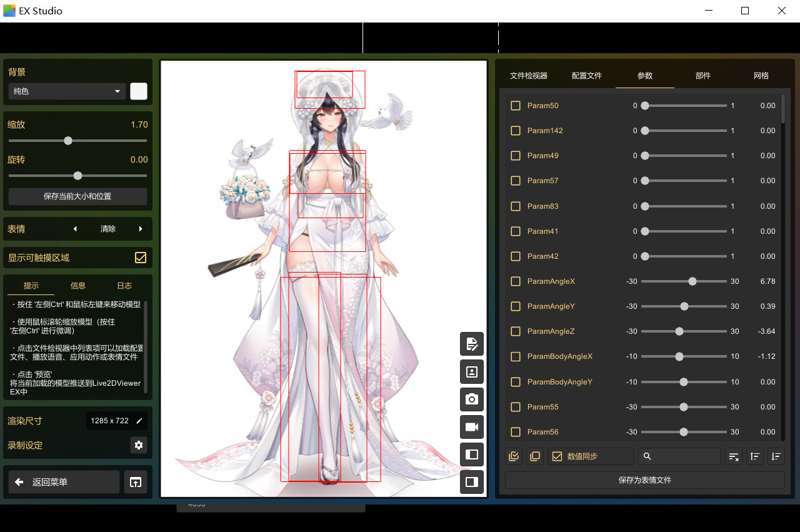Select previous expression with left arrow
This screenshot has width=800, height=532.
[x=76, y=229]
